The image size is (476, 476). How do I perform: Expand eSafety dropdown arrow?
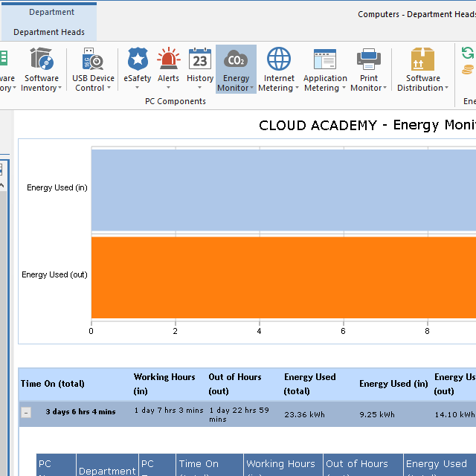tap(137, 88)
